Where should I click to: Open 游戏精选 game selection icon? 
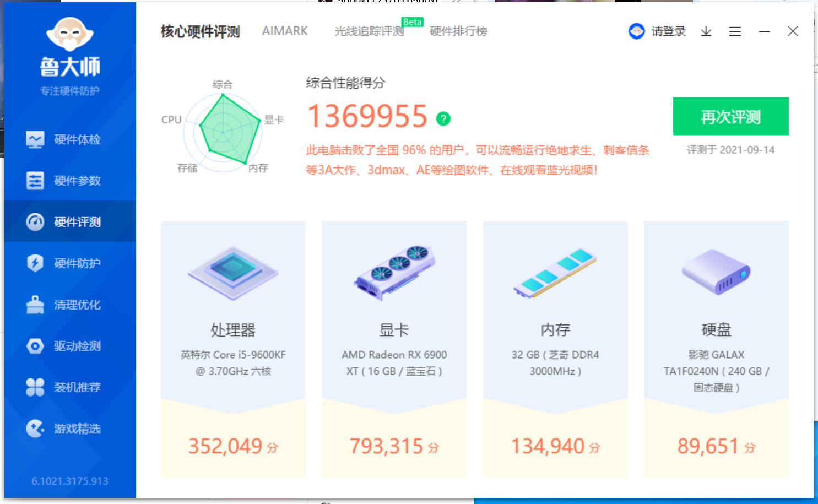pos(35,429)
